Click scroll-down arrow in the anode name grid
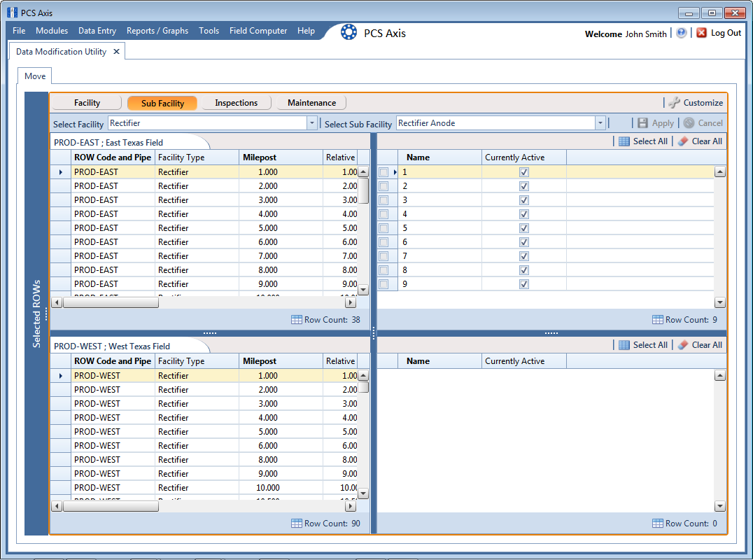Viewport: 753px width, 560px height. pyautogui.click(x=719, y=302)
